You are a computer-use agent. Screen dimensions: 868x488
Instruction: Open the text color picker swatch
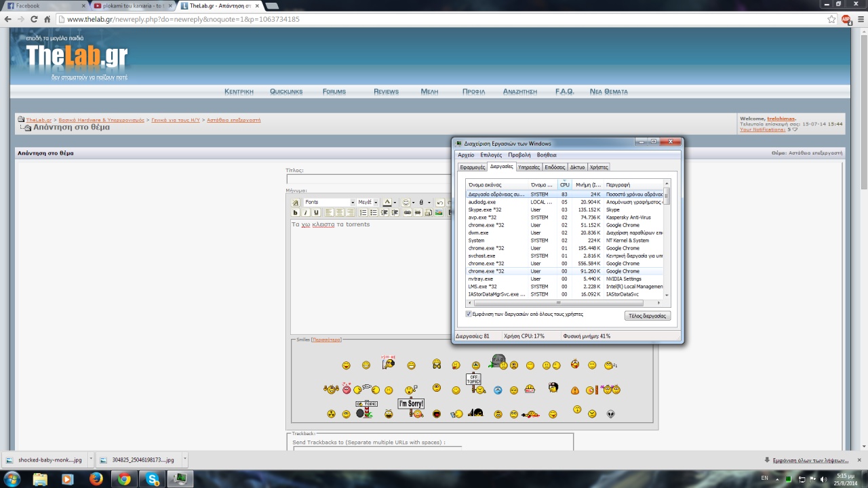coord(387,202)
